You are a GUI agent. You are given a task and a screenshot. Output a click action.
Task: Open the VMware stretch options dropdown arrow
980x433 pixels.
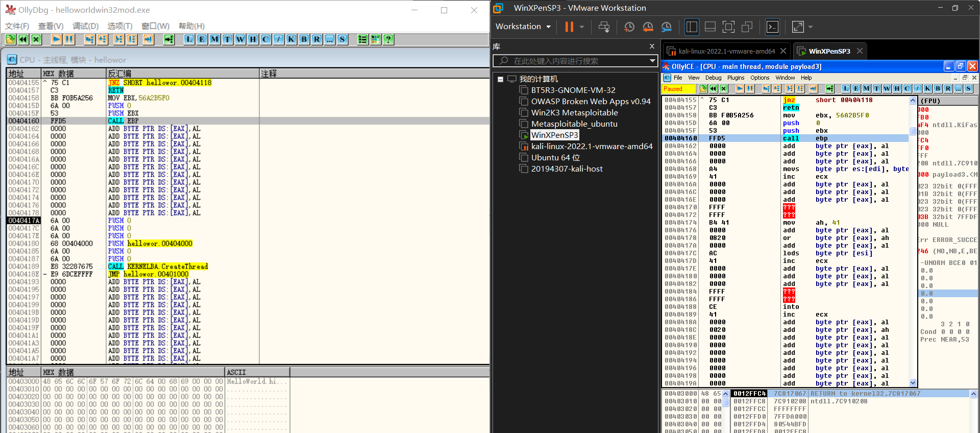(811, 27)
